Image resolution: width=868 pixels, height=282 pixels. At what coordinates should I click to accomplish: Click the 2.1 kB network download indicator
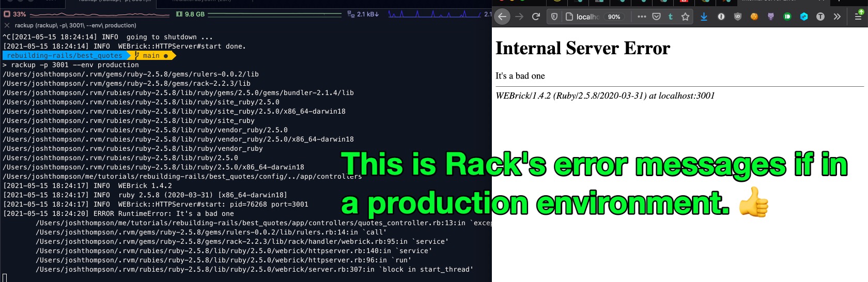pyautogui.click(x=363, y=14)
